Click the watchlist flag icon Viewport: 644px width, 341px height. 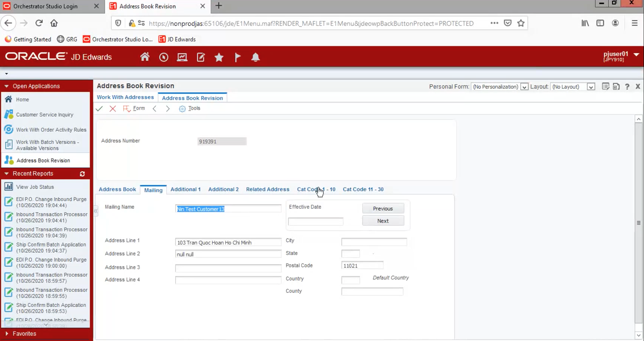[237, 57]
